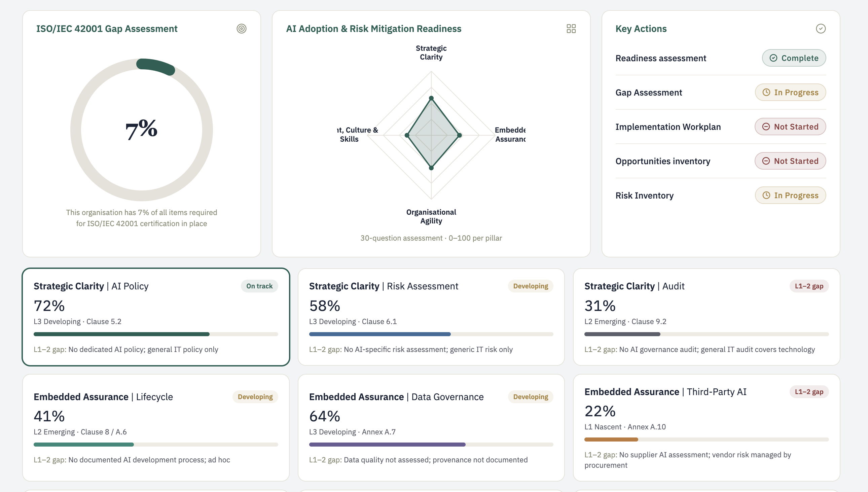Click L1–2 gap badge on Third-Party AI card
868x492 pixels.
[x=809, y=392]
